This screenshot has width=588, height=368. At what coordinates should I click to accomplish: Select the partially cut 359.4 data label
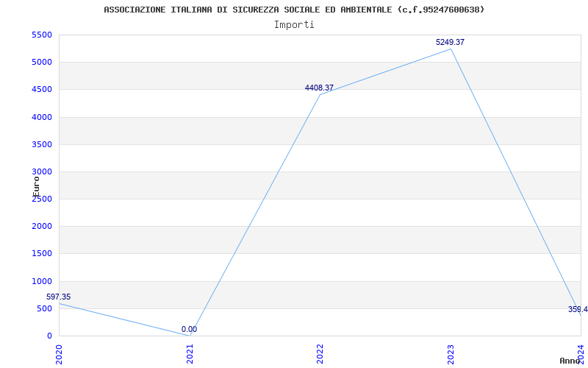578,309
